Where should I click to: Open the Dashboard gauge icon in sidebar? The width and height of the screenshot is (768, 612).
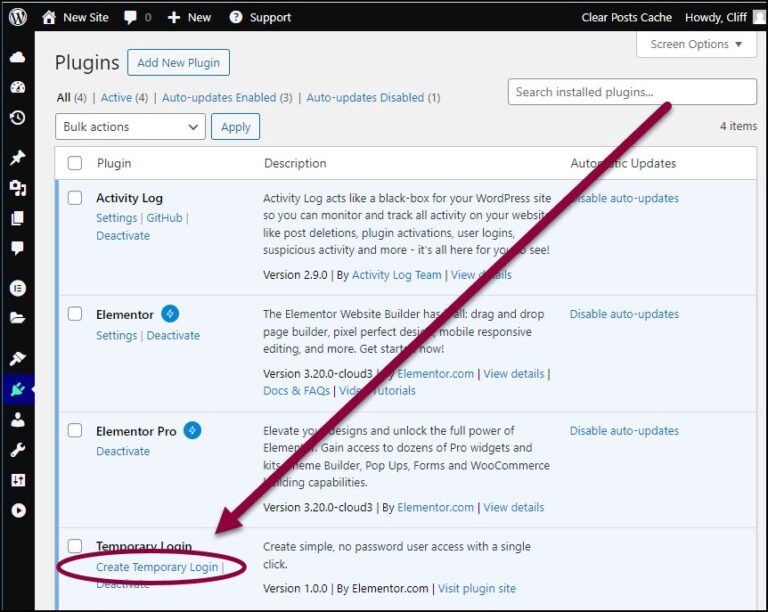[x=17, y=87]
